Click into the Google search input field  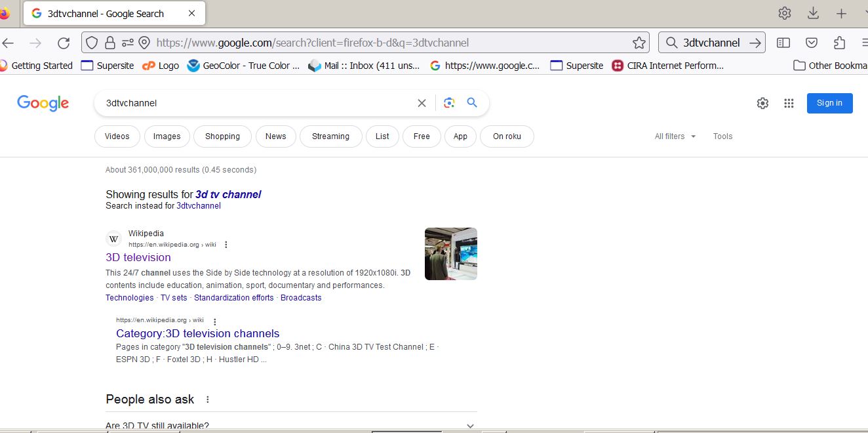pos(256,103)
